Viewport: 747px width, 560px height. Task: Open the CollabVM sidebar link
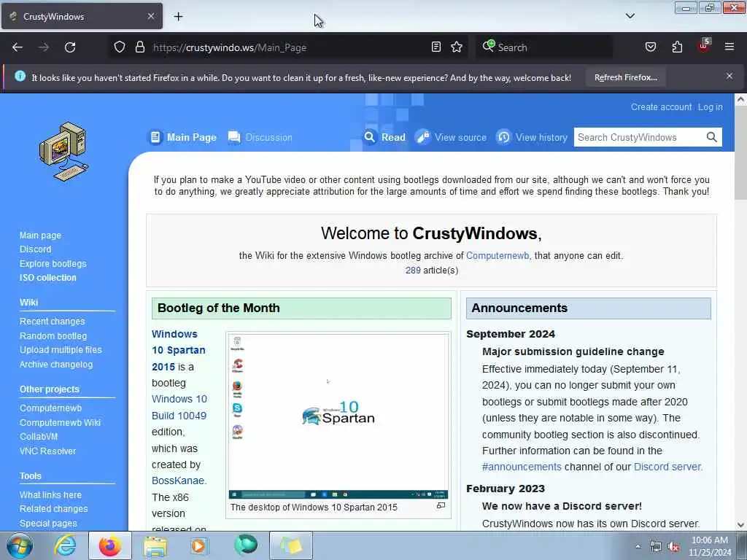tap(39, 436)
